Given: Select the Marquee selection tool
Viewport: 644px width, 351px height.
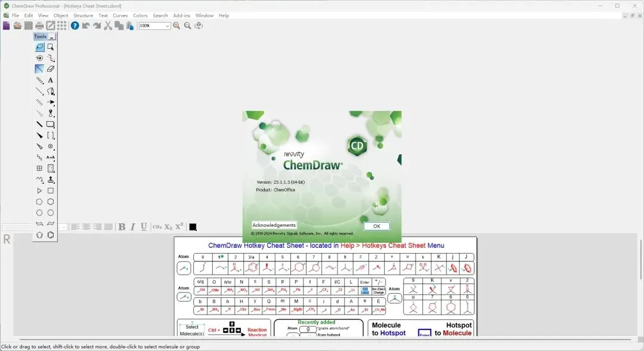Looking at the screenshot, I should point(51,47).
